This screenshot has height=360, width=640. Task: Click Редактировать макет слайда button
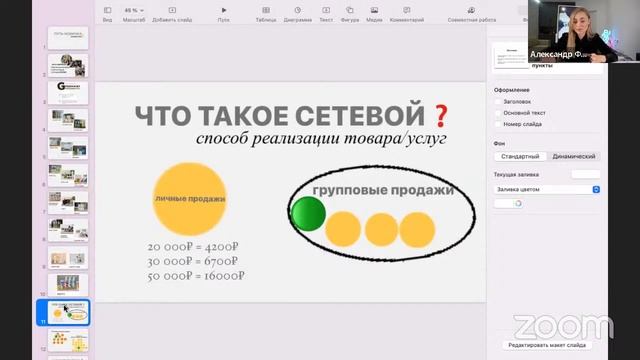coord(547,345)
